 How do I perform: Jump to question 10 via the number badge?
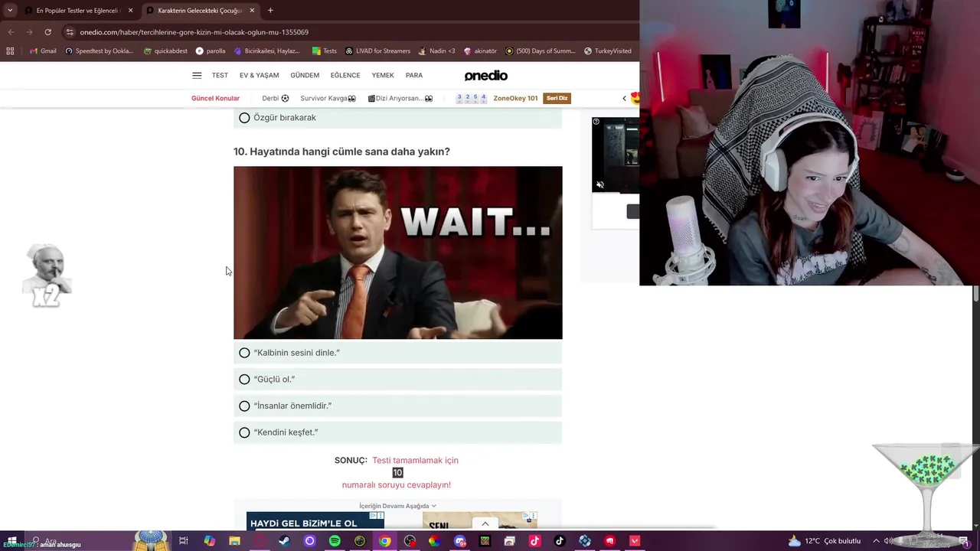[397, 473]
